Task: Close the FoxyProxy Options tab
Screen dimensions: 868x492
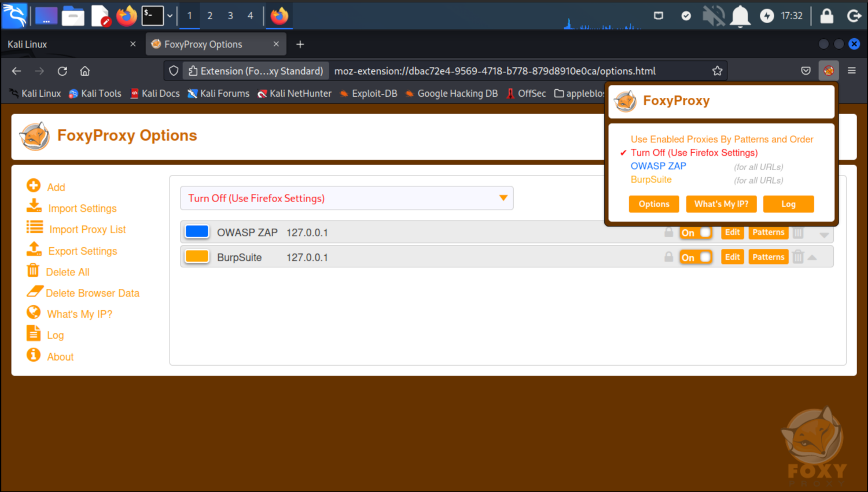Action: coord(276,44)
